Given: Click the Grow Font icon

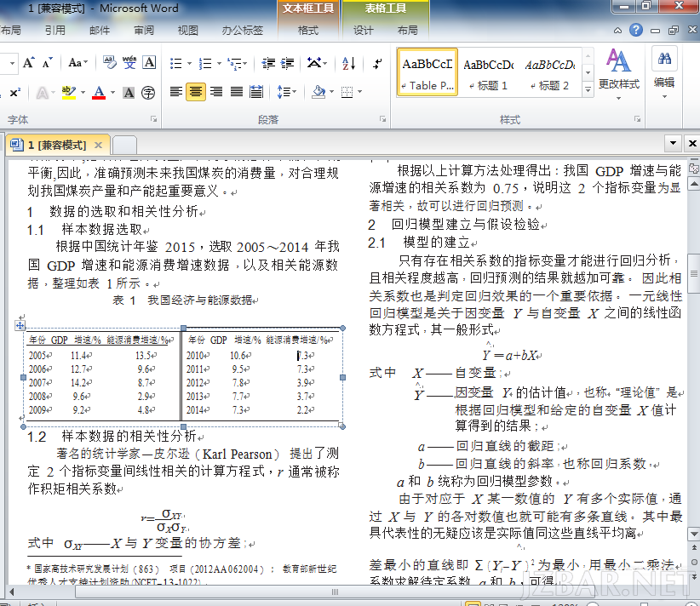Looking at the screenshot, I should tap(29, 62).
